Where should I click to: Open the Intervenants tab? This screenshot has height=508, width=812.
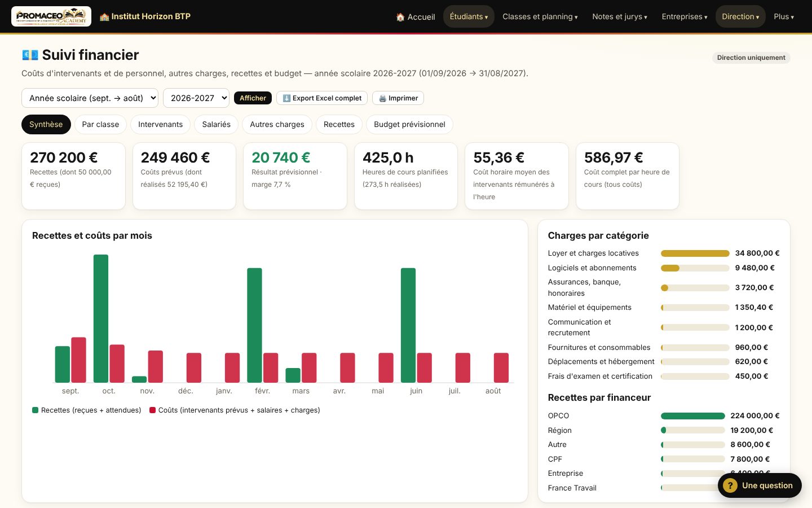coord(161,124)
